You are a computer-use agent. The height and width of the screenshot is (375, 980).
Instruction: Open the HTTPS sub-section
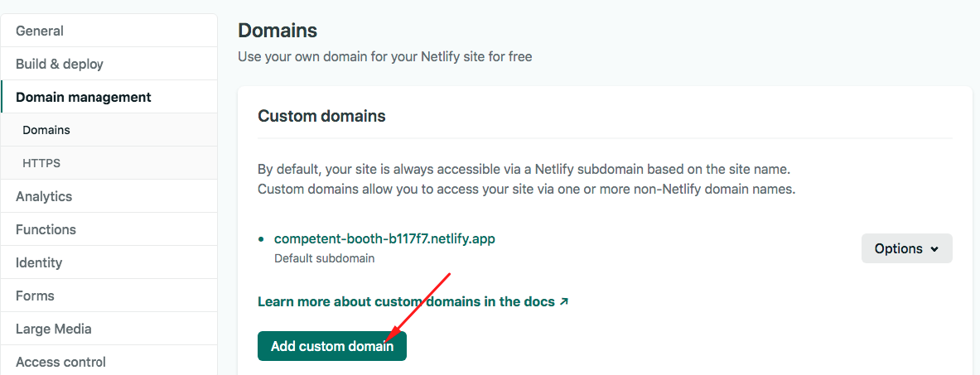pos(41,163)
